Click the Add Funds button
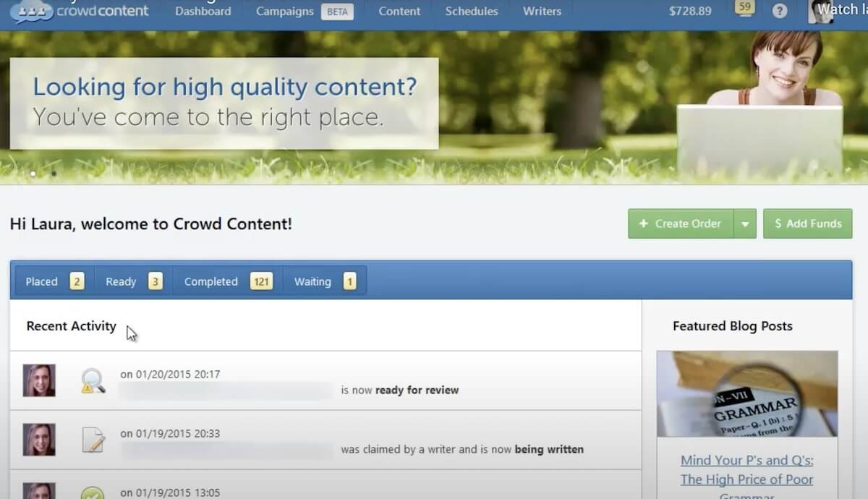 [x=808, y=223]
